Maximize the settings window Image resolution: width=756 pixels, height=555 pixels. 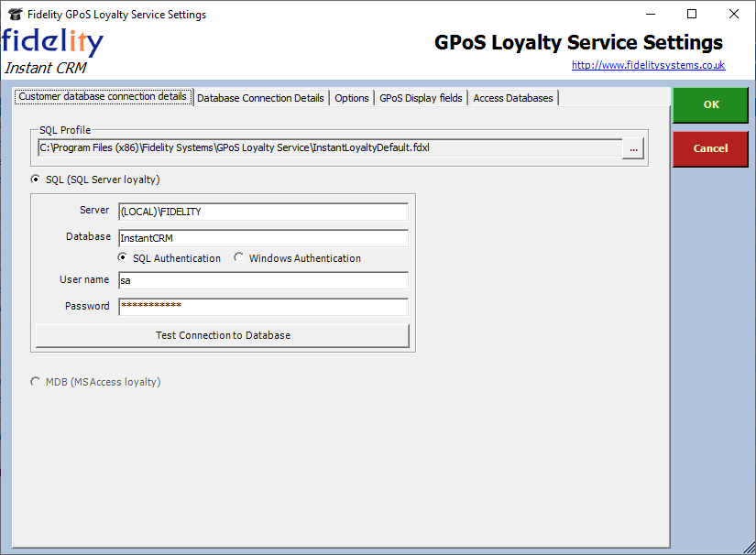691,14
